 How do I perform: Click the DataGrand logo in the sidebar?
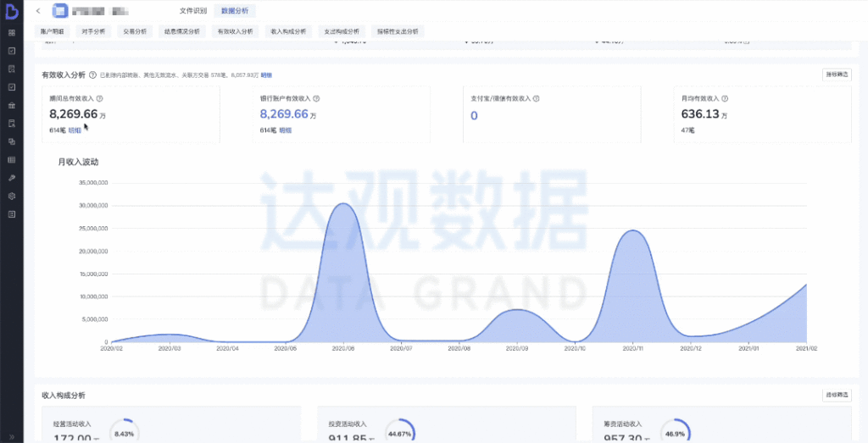click(x=12, y=11)
